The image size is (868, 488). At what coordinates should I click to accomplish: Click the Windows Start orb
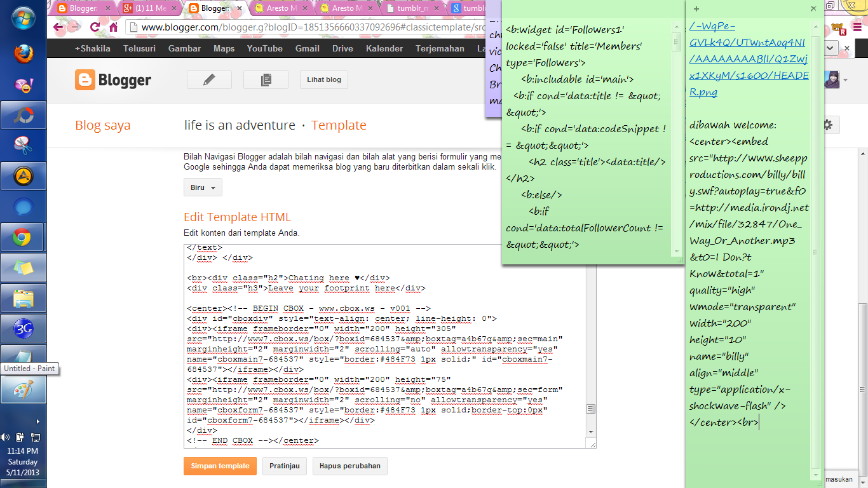pyautogui.click(x=24, y=19)
